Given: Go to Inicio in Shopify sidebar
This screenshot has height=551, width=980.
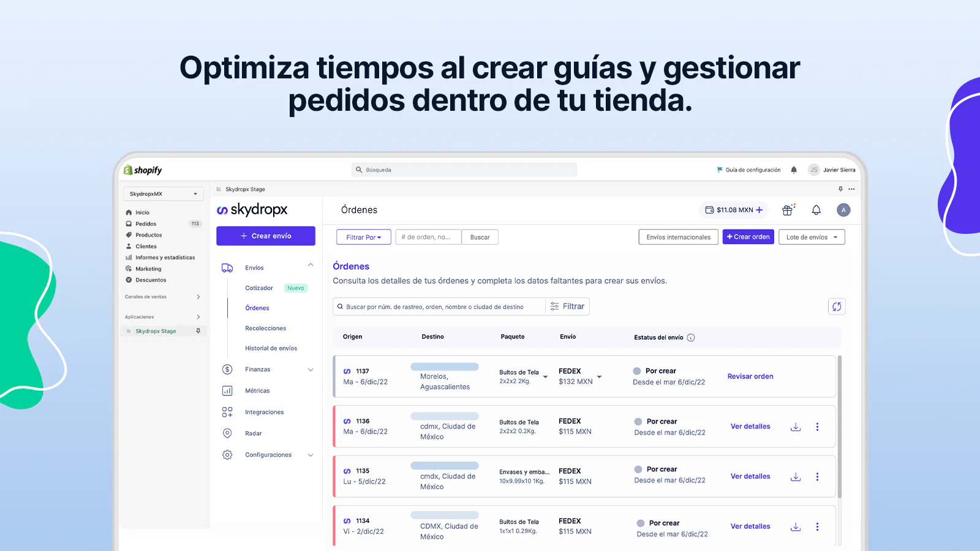Looking at the screenshot, I should click(142, 212).
